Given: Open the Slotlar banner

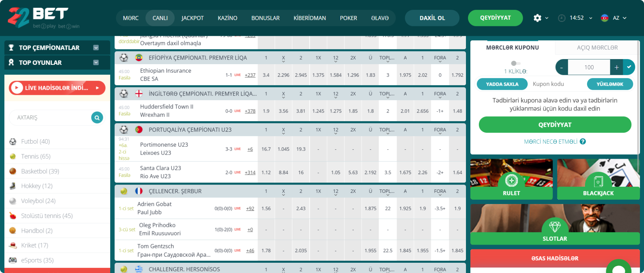Looking at the screenshot, I should pos(555,225).
